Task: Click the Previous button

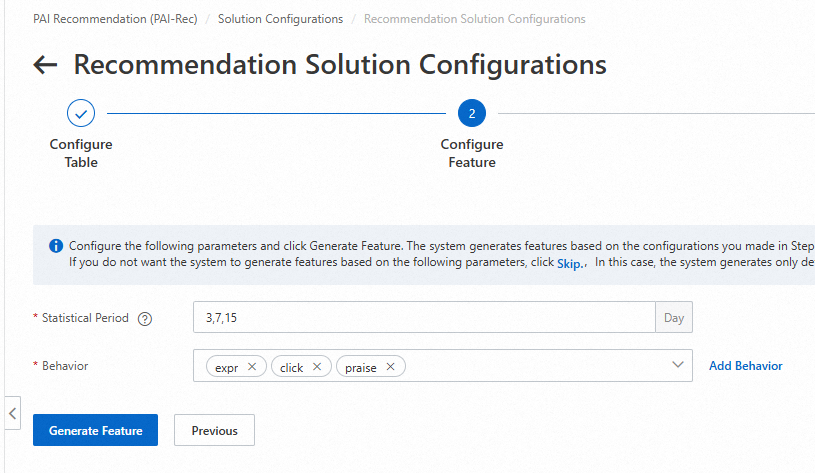Action: 214,430
